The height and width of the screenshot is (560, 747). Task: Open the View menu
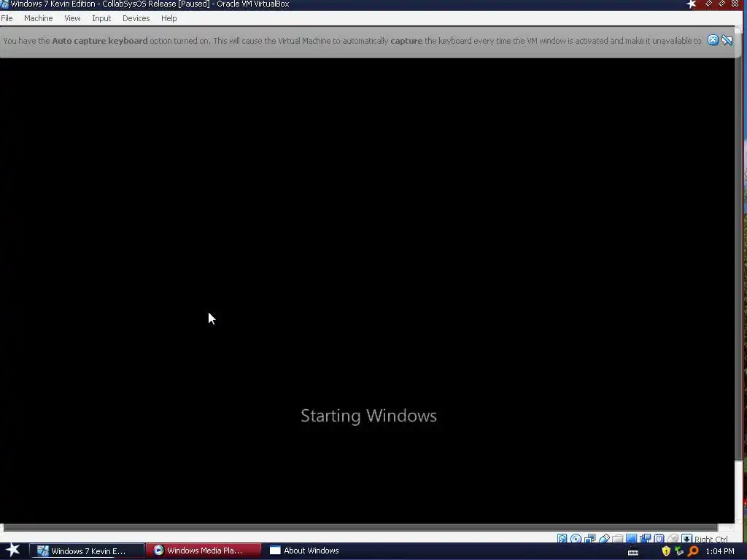coord(72,18)
